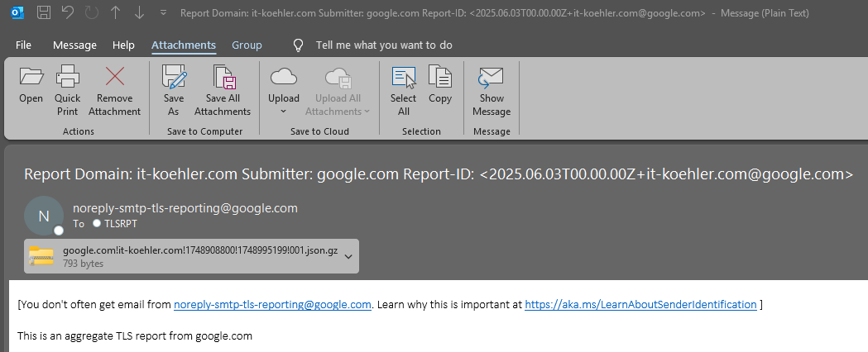The height and width of the screenshot is (352, 868).
Task: Click sender noreply-smtp-tls-reporting@google.com name
Action: pyautogui.click(x=185, y=208)
